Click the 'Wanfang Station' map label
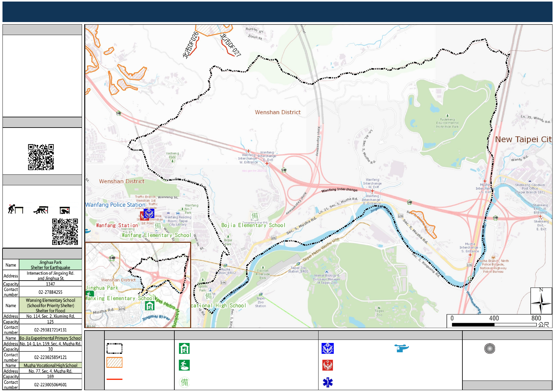 pos(117,225)
